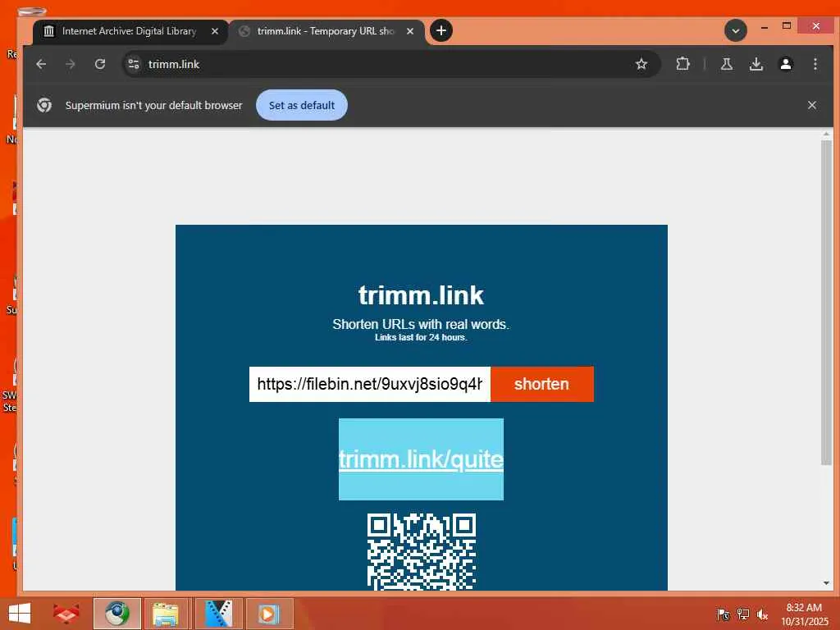This screenshot has height=630, width=840.
Task: Click the scrollbar up arrow
Action: tap(826, 134)
